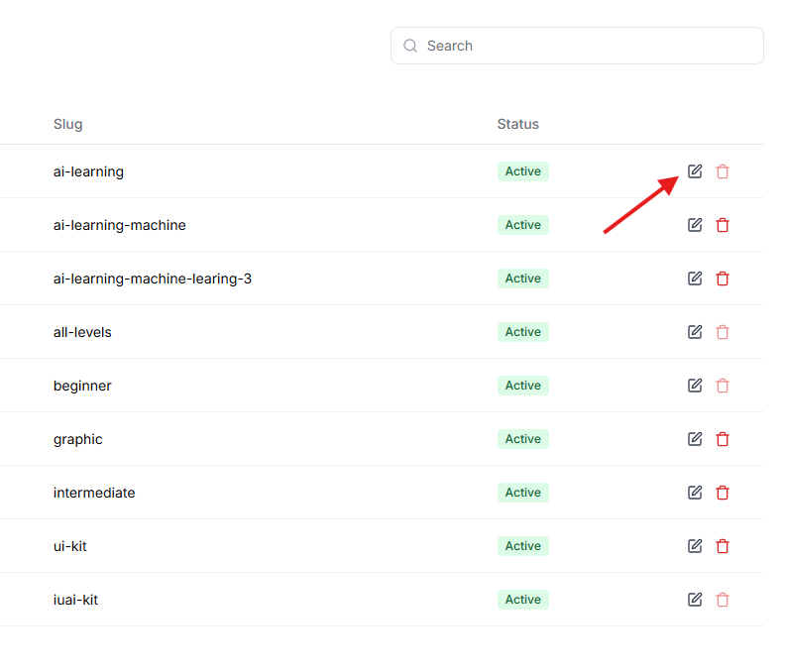Click the Status column header

[518, 124]
